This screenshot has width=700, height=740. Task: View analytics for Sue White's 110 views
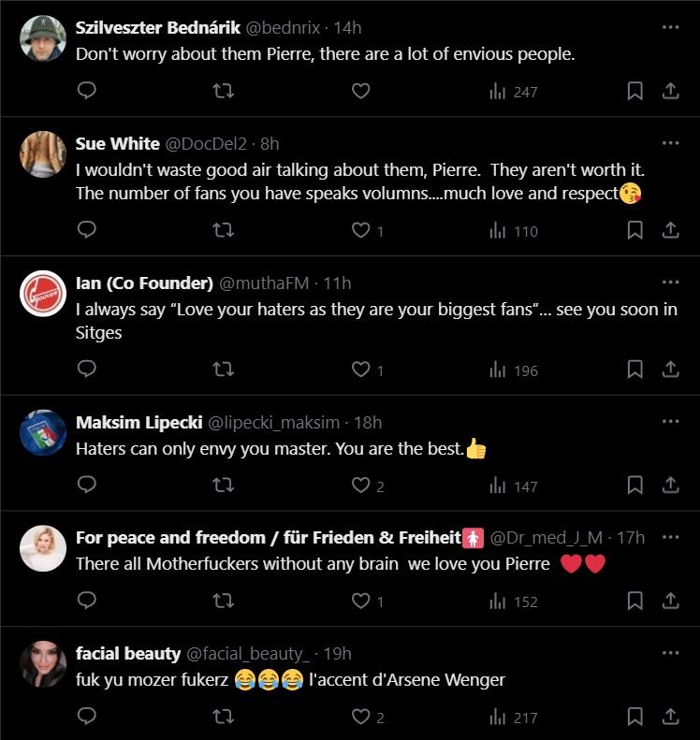click(x=514, y=230)
